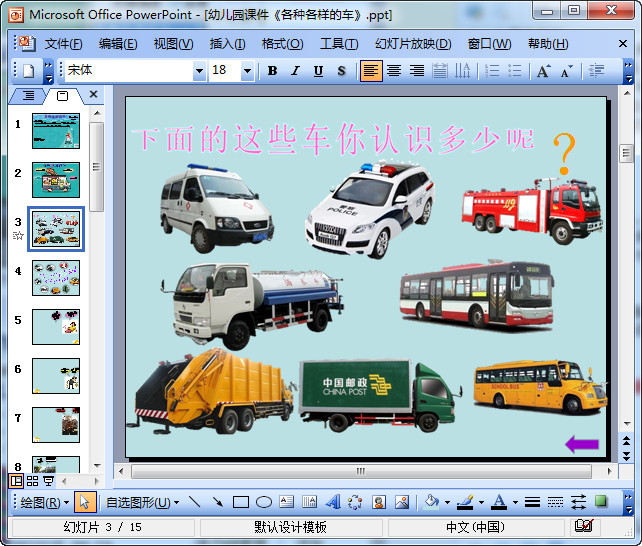Click the purple back arrow on slide
This screenshot has width=642, height=546.
click(582, 444)
